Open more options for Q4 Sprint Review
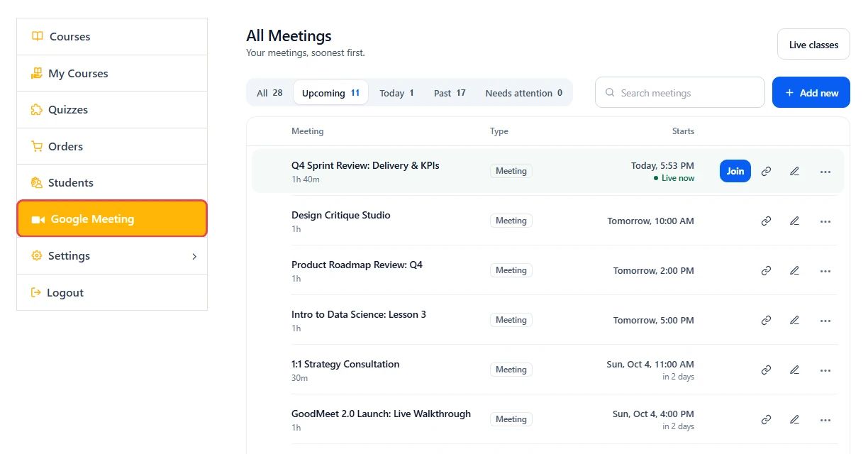Image resolution: width=868 pixels, height=454 pixels. 825,171
